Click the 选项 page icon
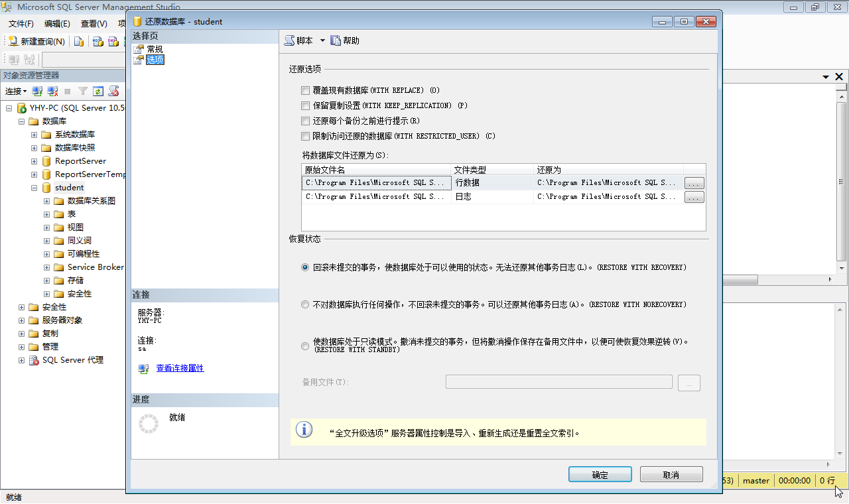Screen dimensions: 849x504 [139, 60]
